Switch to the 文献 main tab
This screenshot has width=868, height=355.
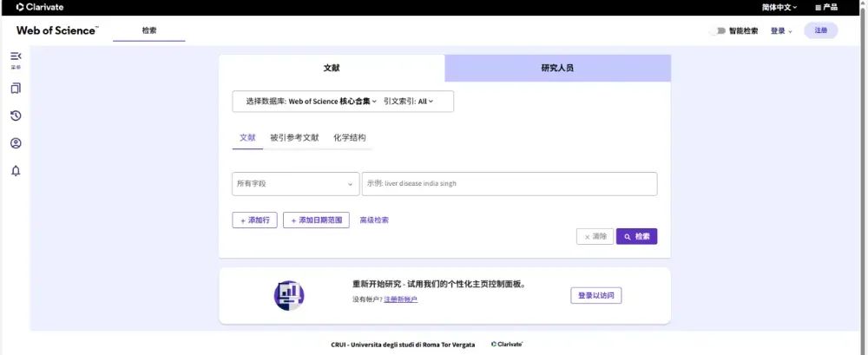coord(332,68)
